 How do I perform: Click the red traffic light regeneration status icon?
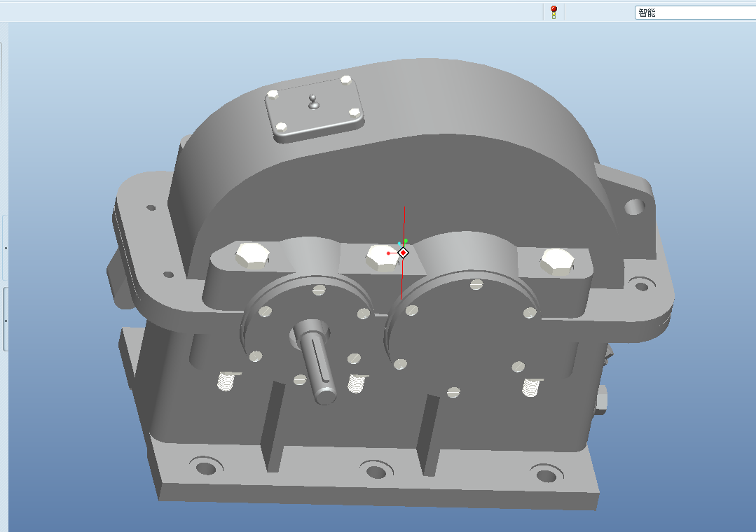pos(554,12)
